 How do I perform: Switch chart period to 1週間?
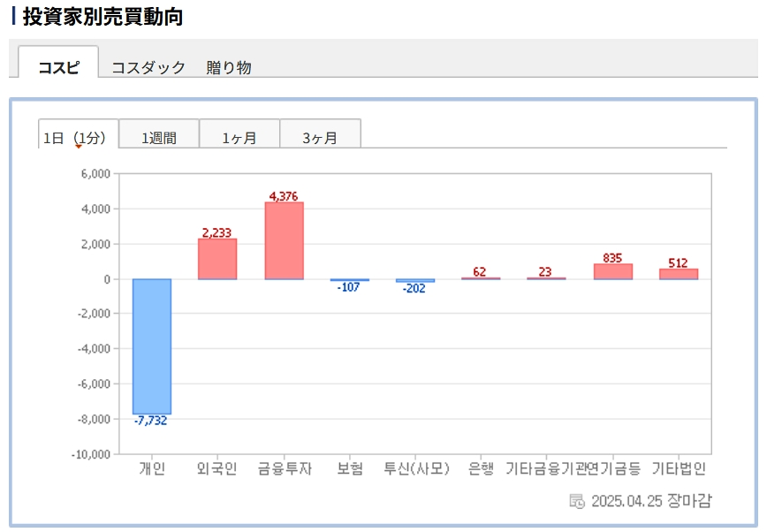click(x=159, y=138)
